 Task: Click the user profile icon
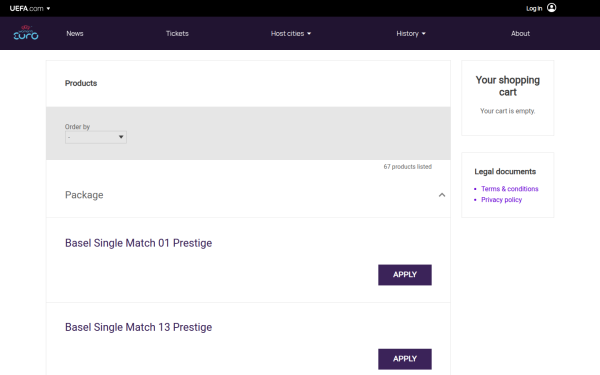pos(551,8)
